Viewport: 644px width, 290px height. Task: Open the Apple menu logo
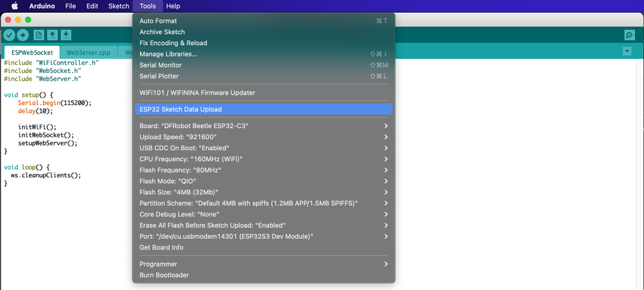[14, 6]
